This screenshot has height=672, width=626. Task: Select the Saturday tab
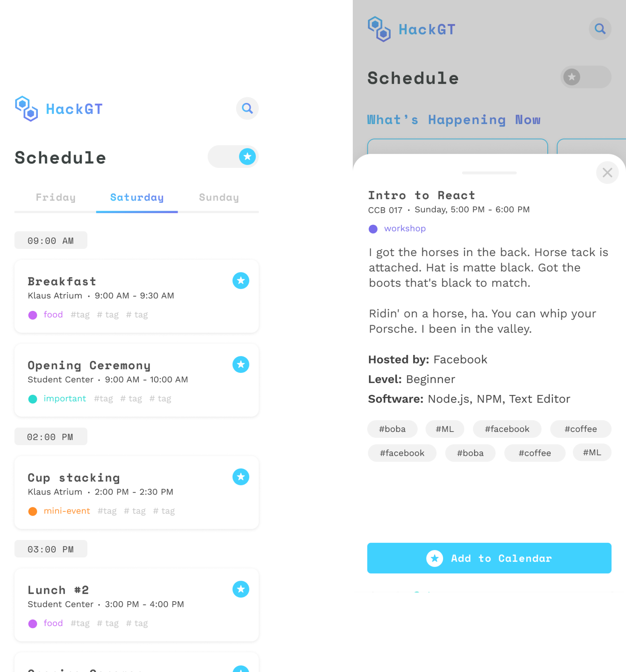click(x=137, y=197)
